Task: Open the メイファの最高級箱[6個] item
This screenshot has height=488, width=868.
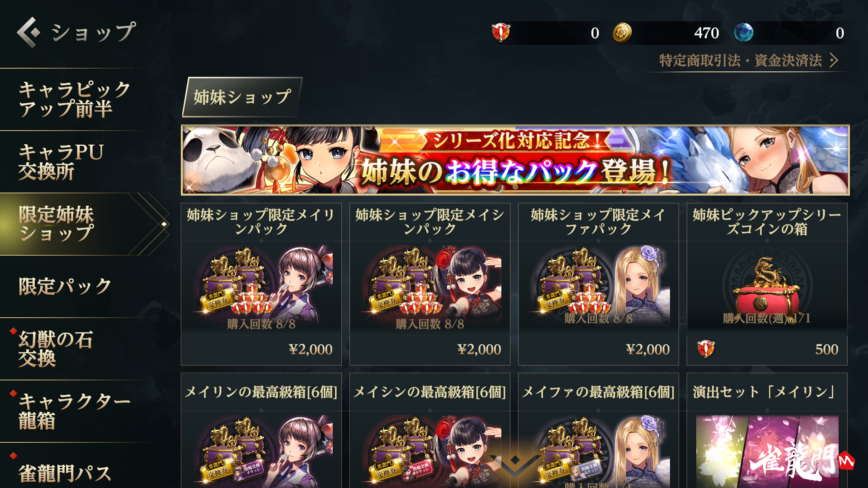Action: [598, 430]
